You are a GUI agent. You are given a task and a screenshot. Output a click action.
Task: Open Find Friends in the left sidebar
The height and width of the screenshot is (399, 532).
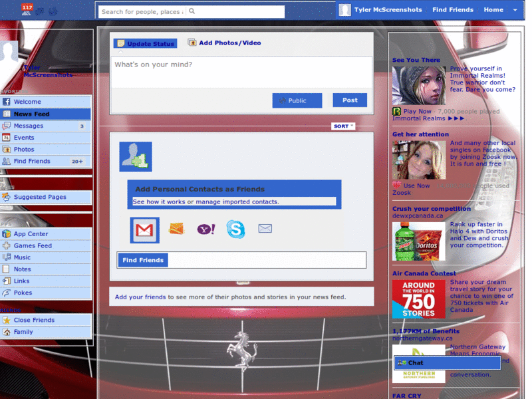click(x=45, y=161)
